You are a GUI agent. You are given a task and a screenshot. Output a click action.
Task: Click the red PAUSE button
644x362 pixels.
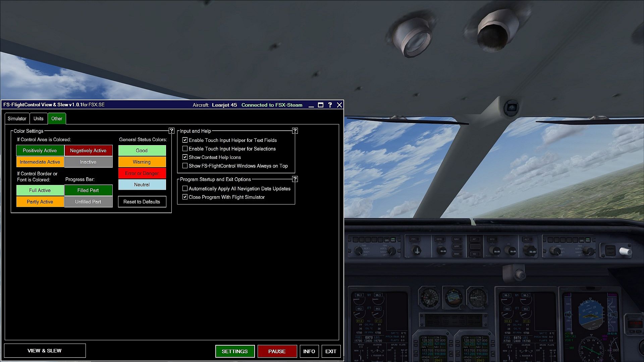click(277, 351)
